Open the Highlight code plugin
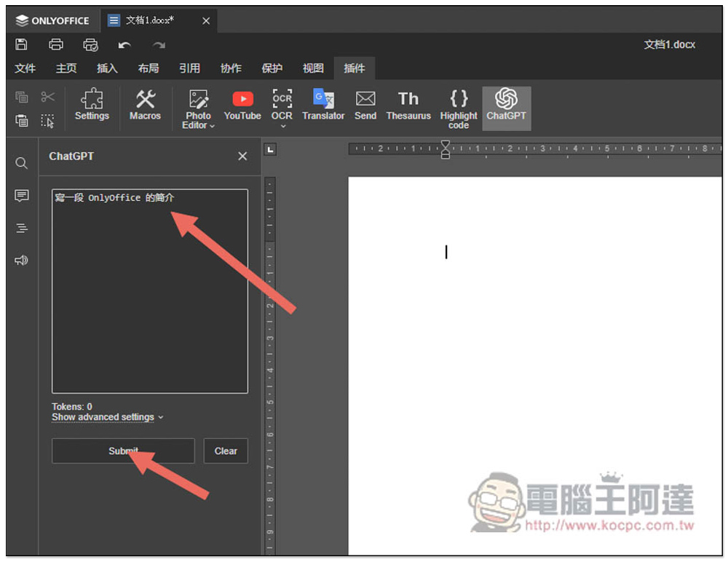 click(x=459, y=108)
